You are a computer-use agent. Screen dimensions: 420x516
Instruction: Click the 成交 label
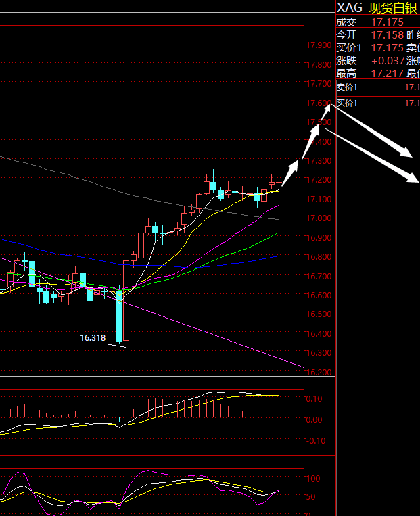346,22
